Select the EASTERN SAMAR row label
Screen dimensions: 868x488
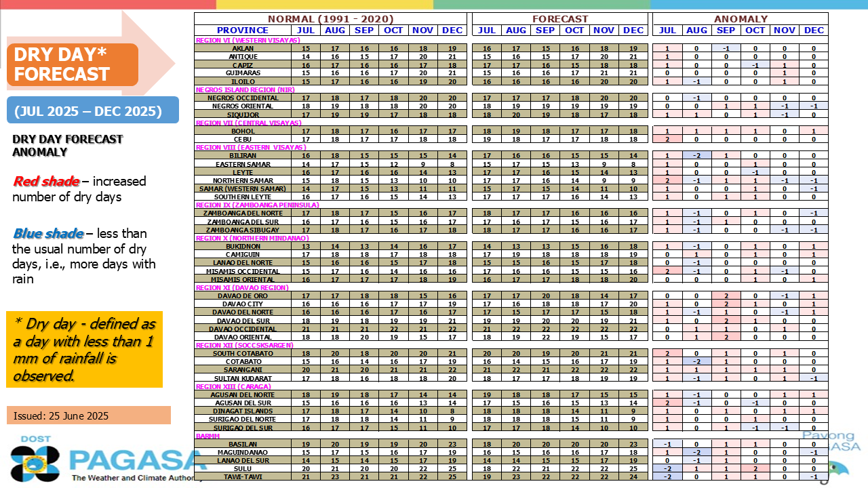coord(243,164)
